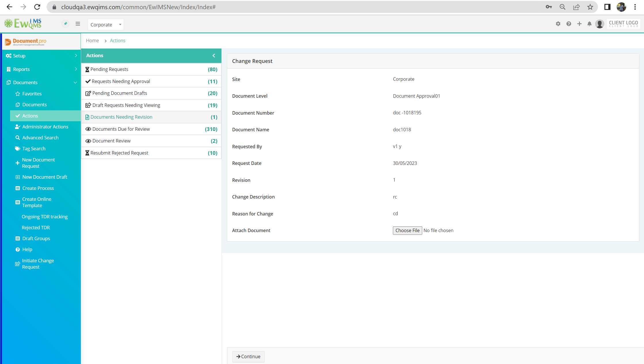Bookmark this page with the star icon
This screenshot has height=364, width=644.
pos(590,7)
